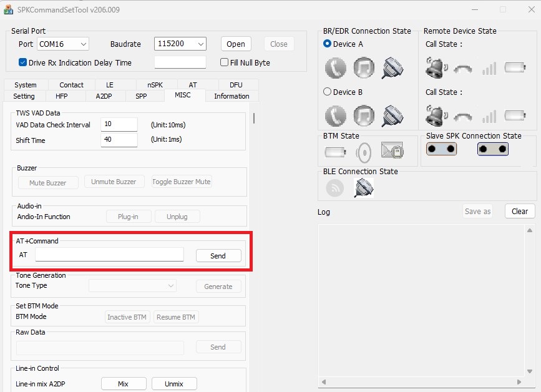
Task: Switch to the Contact tab
Action: point(71,85)
